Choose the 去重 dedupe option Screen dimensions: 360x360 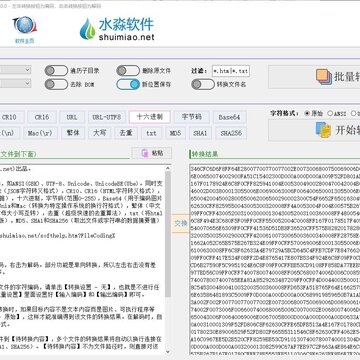pyautogui.click(x=126, y=133)
